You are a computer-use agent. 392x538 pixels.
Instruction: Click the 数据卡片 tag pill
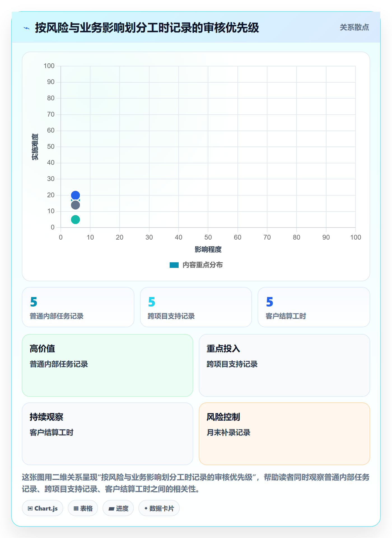pos(159,508)
